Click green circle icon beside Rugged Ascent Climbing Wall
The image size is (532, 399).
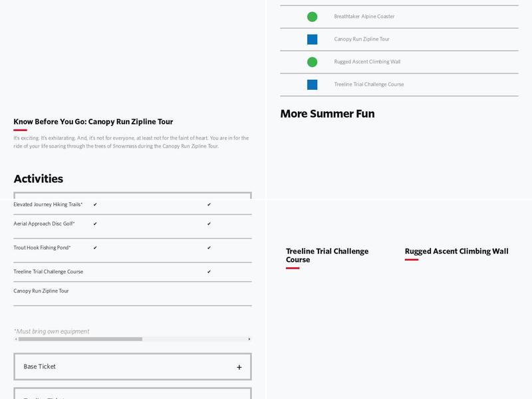312,62
